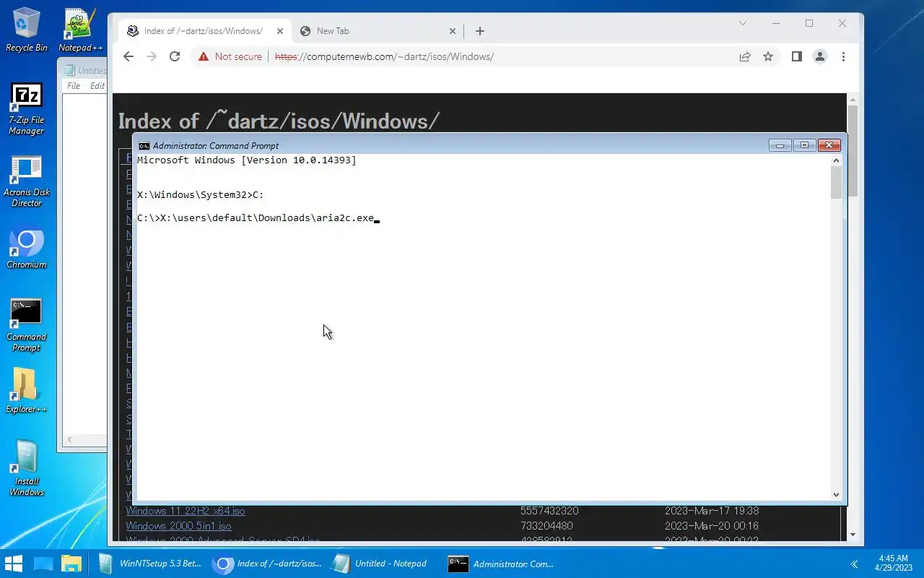
Task: Open a new browser tab with the plus button
Action: coord(480,31)
